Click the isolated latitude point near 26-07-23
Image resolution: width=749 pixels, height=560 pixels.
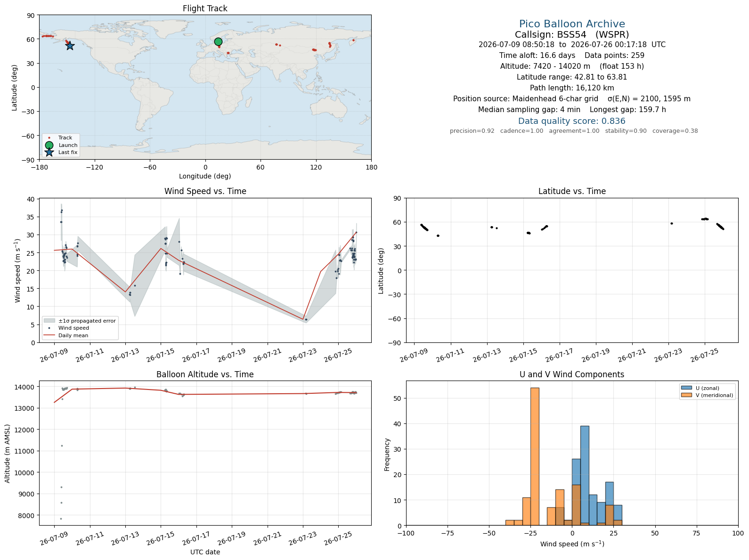click(x=671, y=223)
